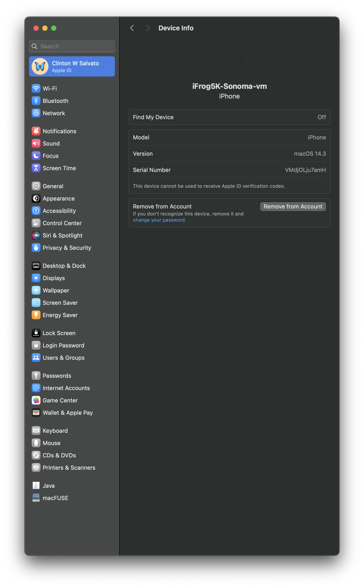
Task: Select Keyboard icon in sidebar
Action: click(x=36, y=431)
